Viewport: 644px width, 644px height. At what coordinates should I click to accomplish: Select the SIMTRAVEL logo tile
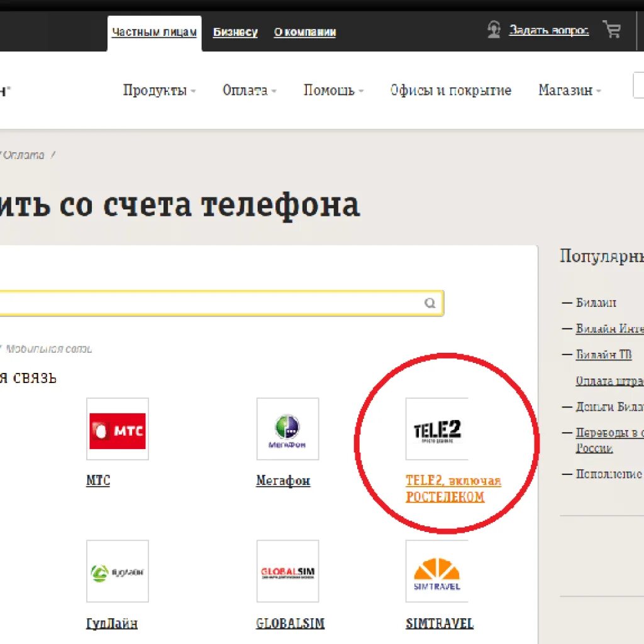coord(437,571)
